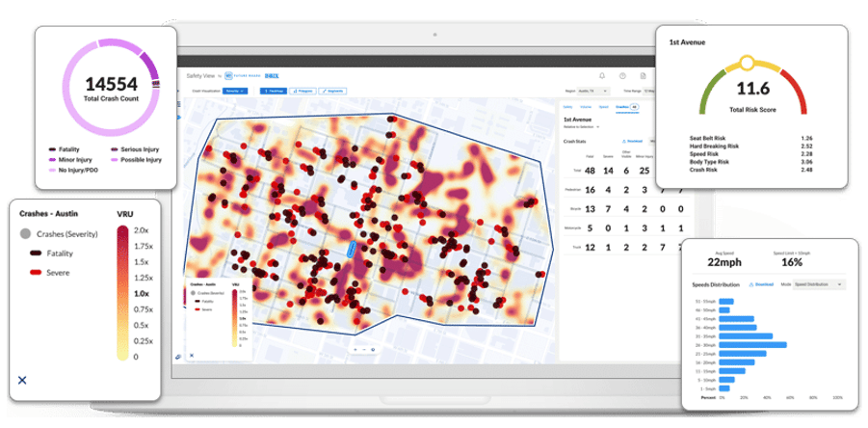
Task: Click the VRU color scale in small map legend
Action: click(x=234, y=317)
